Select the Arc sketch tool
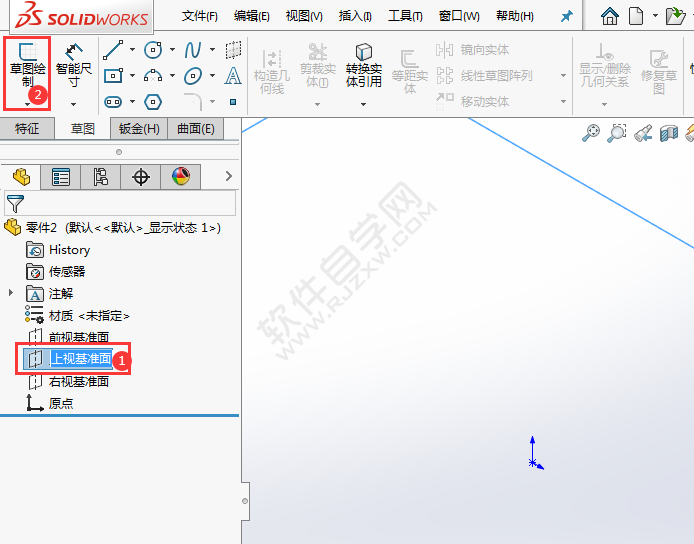 (153, 76)
